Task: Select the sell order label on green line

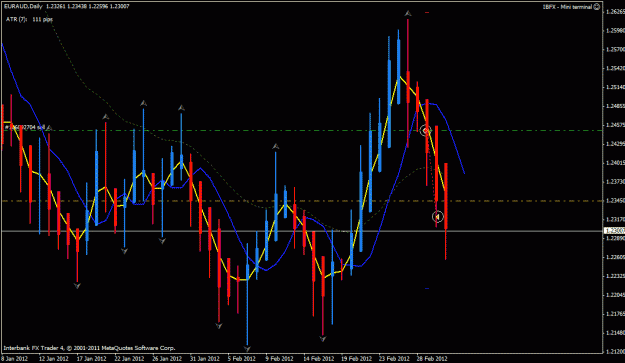Action: (x=25, y=128)
